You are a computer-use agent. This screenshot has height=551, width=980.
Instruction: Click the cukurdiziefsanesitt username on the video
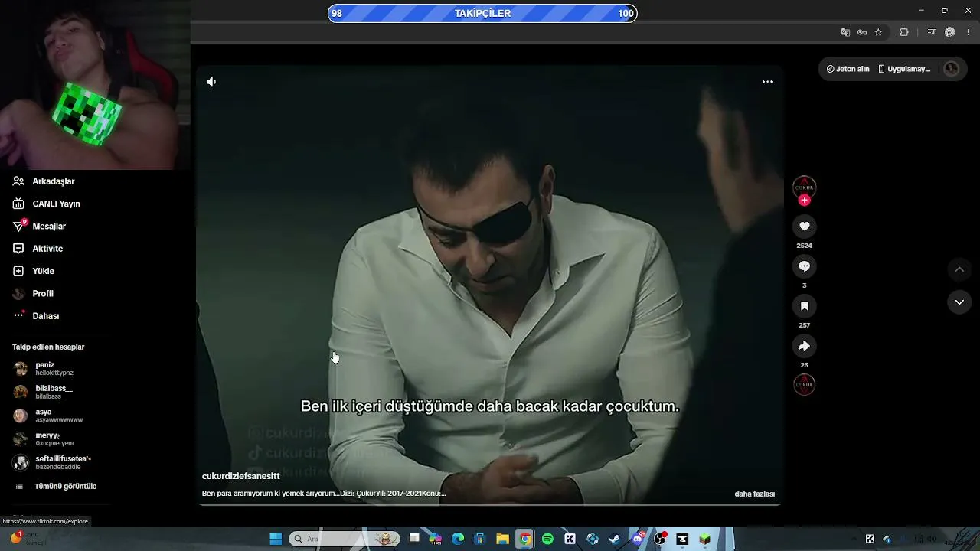pyautogui.click(x=240, y=476)
